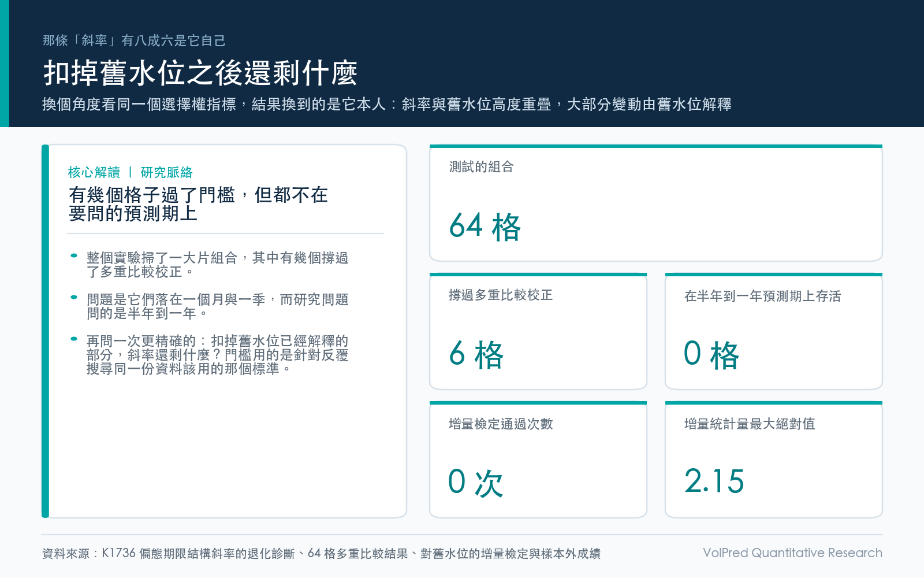Viewport: 924px width, 578px height.
Task: Click the 核心解讀 label
Action: click(94, 172)
